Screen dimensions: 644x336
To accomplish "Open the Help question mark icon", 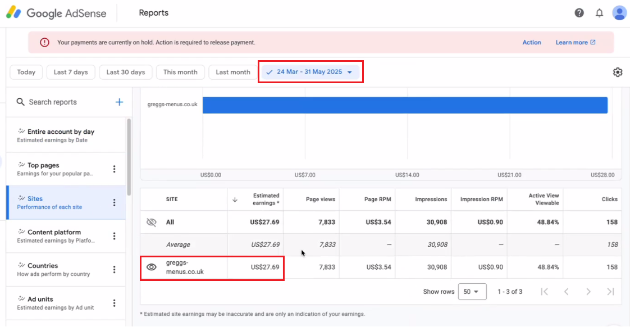I will click(x=579, y=13).
